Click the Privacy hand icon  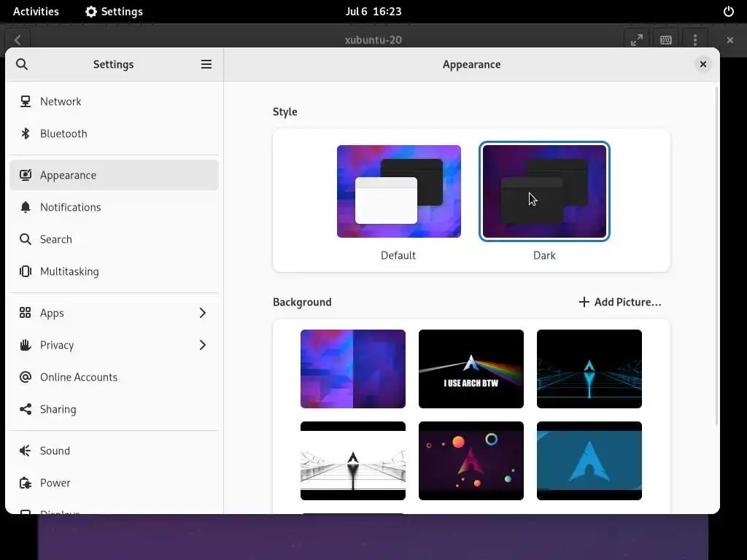pyautogui.click(x=26, y=345)
